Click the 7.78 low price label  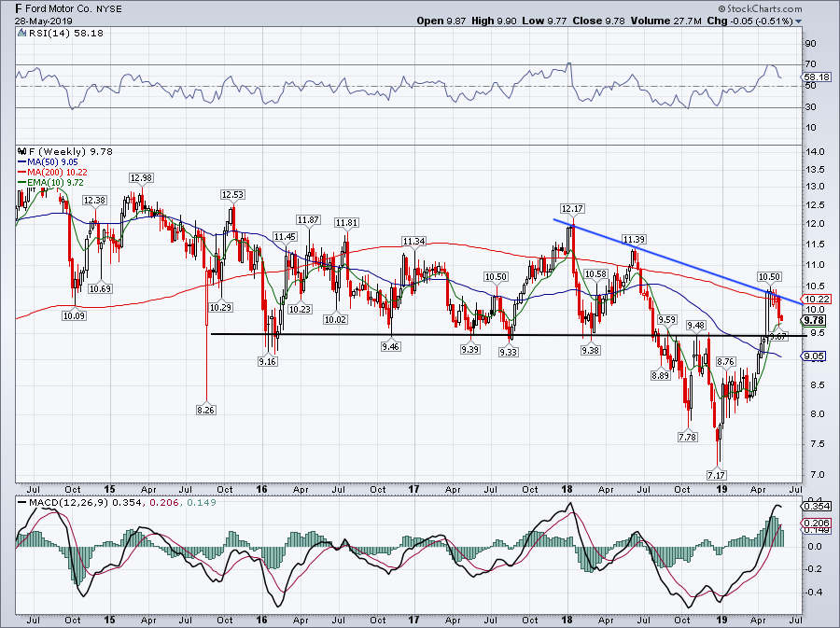(x=687, y=437)
